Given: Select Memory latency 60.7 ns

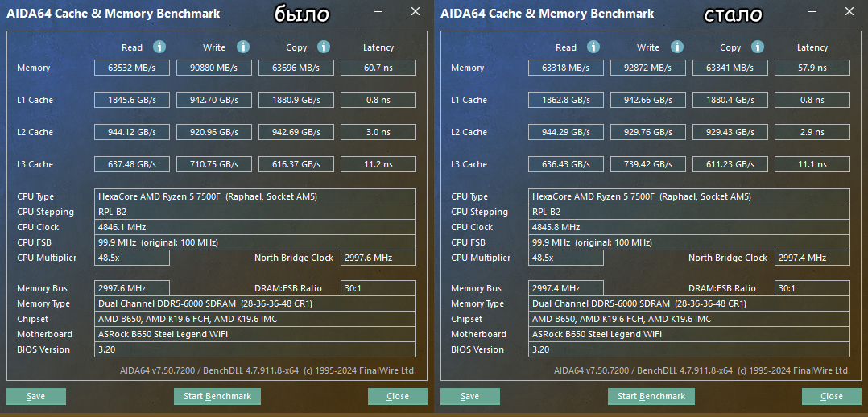Looking at the screenshot, I should click(378, 68).
